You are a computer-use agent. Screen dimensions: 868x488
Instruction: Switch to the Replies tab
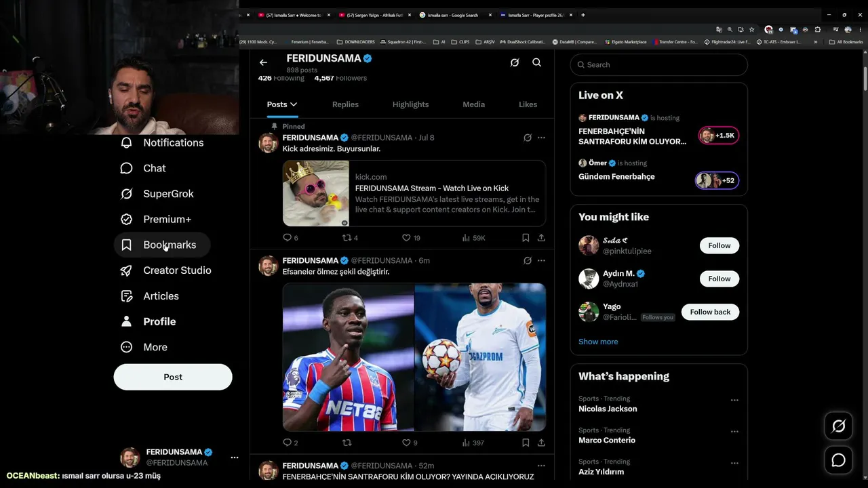(345, 104)
